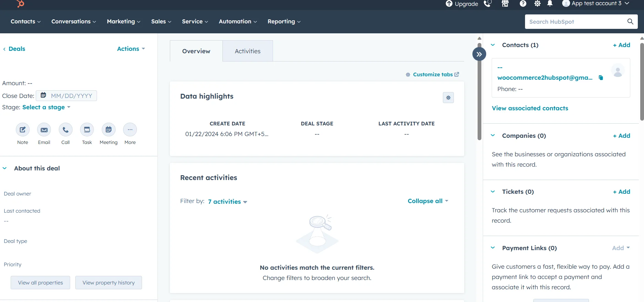Open the 7 activities filter dropdown
644x302 pixels.
click(x=228, y=202)
